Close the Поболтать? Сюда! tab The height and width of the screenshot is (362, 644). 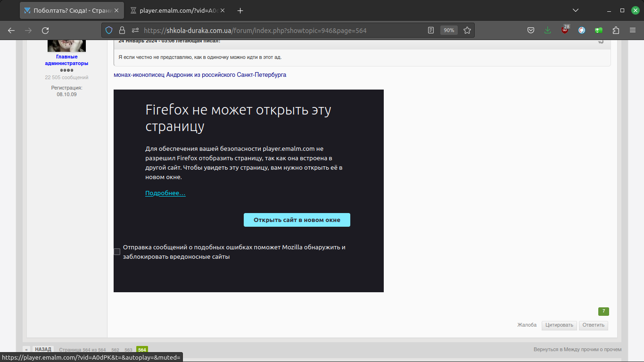coord(116,10)
